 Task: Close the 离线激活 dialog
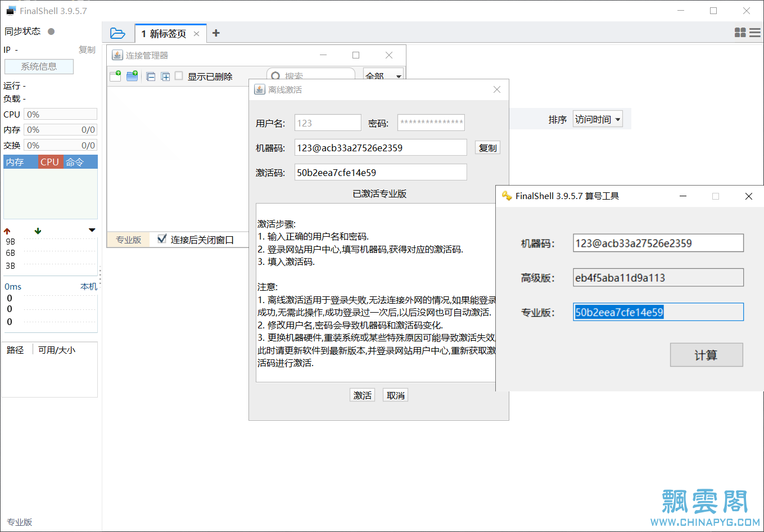pos(497,89)
